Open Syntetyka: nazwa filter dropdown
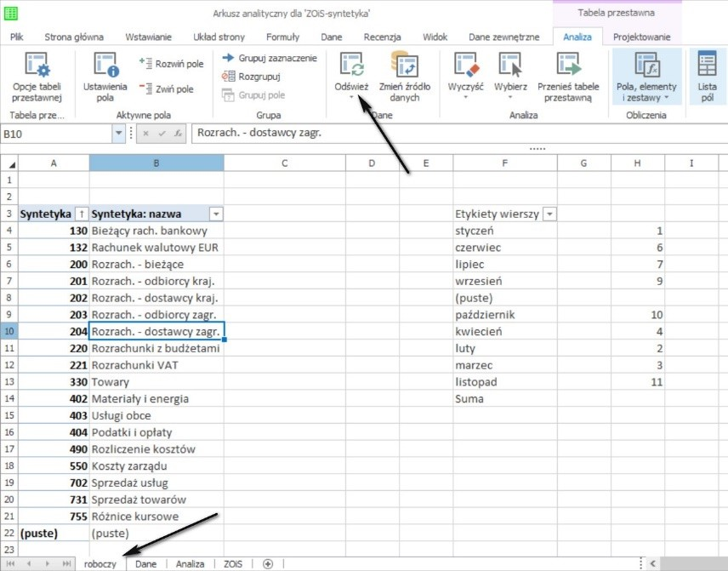 216,214
